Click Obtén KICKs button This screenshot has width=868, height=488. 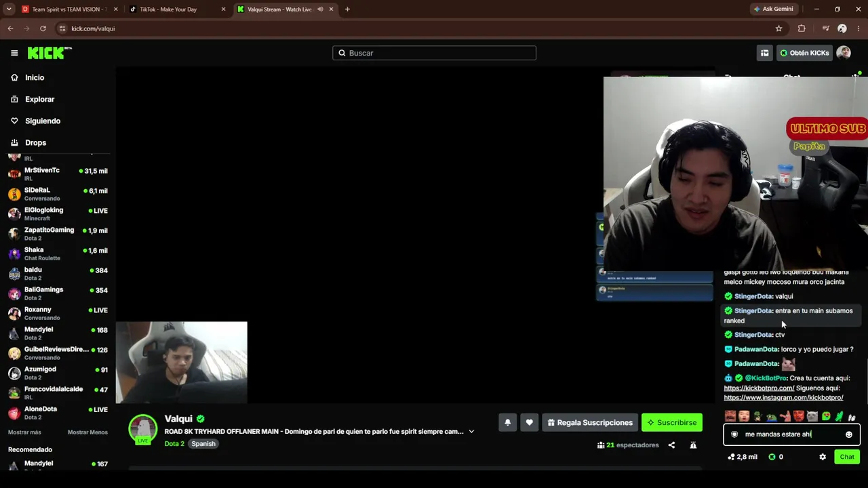(804, 53)
